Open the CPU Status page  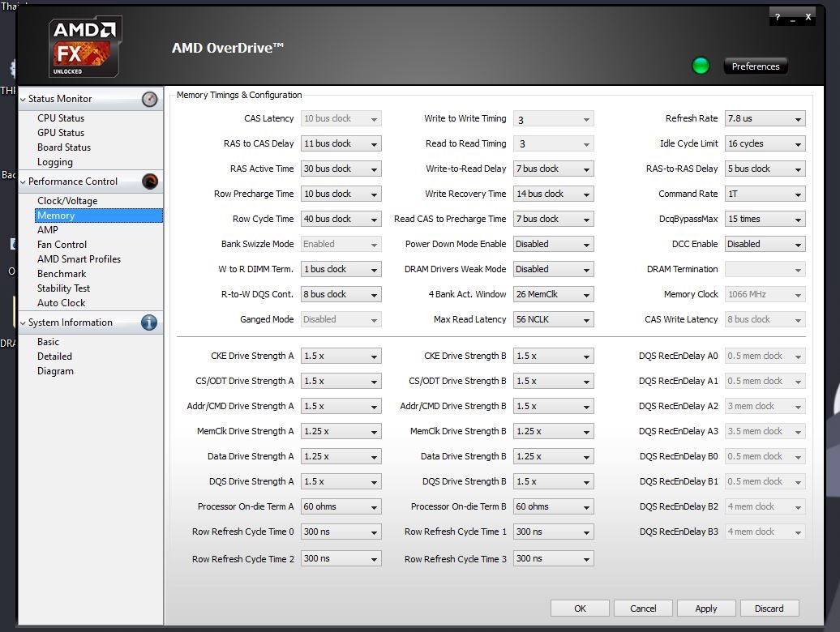click(x=61, y=118)
